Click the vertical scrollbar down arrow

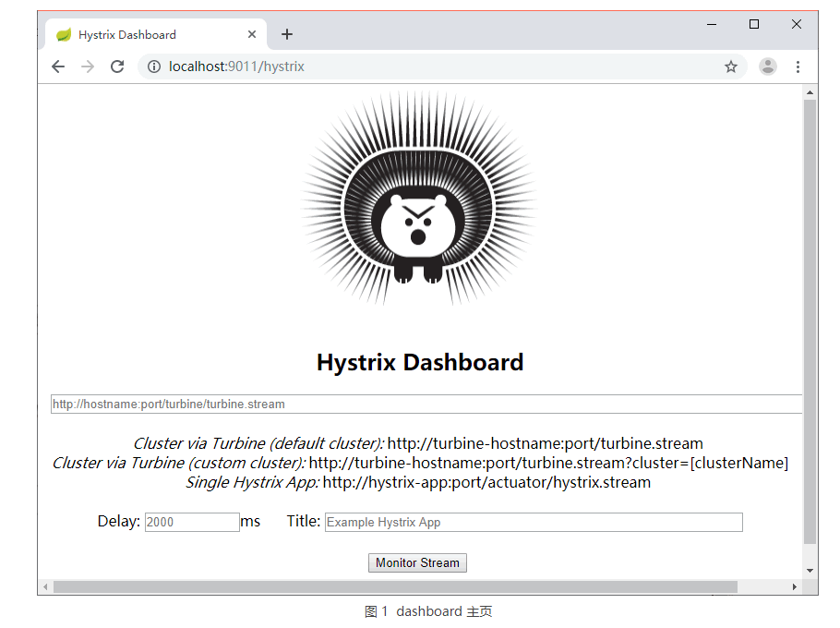click(x=810, y=571)
